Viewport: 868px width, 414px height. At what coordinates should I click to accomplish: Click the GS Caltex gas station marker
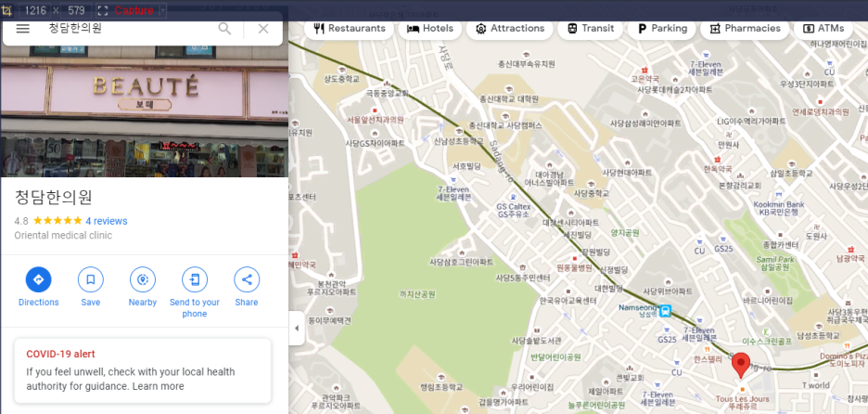tap(515, 196)
